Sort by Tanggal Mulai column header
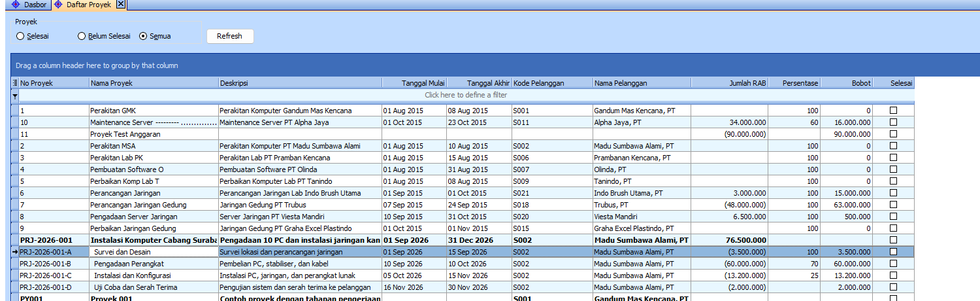 tap(414, 83)
